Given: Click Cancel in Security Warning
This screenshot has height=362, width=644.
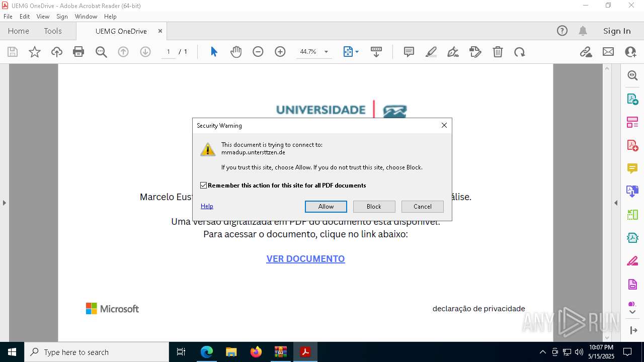Looking at the screenshot, I should pos(423,207).
